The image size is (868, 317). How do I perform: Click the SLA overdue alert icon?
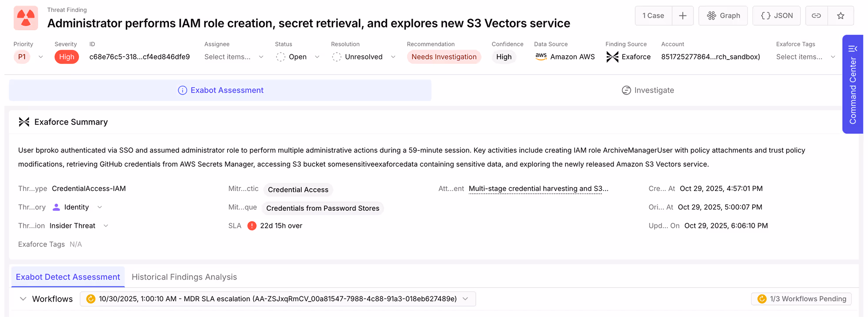pos(252,226)
